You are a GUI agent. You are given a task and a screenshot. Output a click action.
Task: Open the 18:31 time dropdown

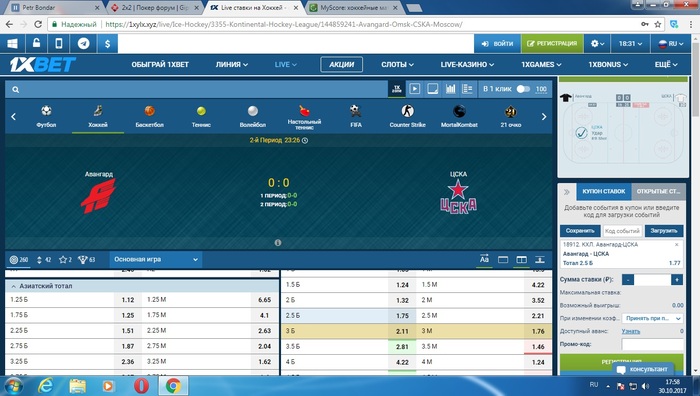click(x=630, y=44)
